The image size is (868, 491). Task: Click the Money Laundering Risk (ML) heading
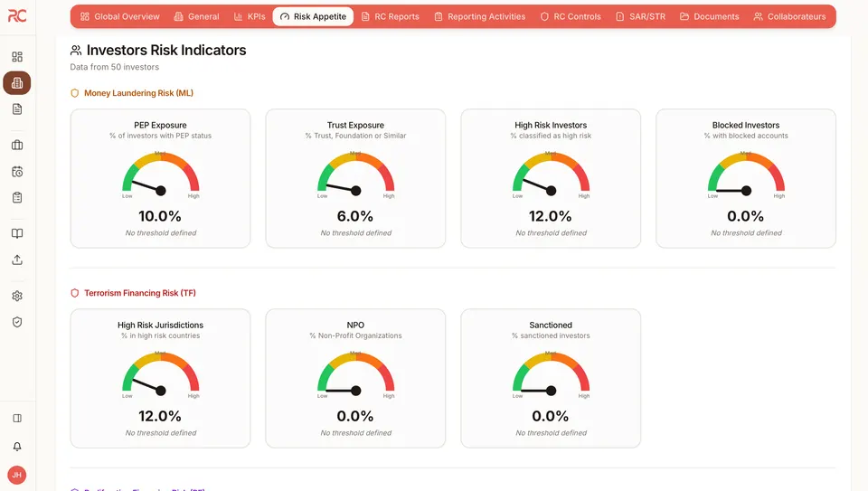coord(139,93)
